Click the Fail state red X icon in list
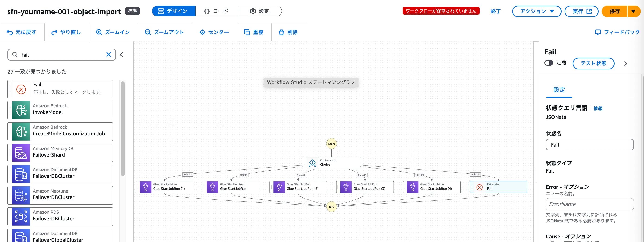Screen dimensions: 644x242 pos(21,89)
